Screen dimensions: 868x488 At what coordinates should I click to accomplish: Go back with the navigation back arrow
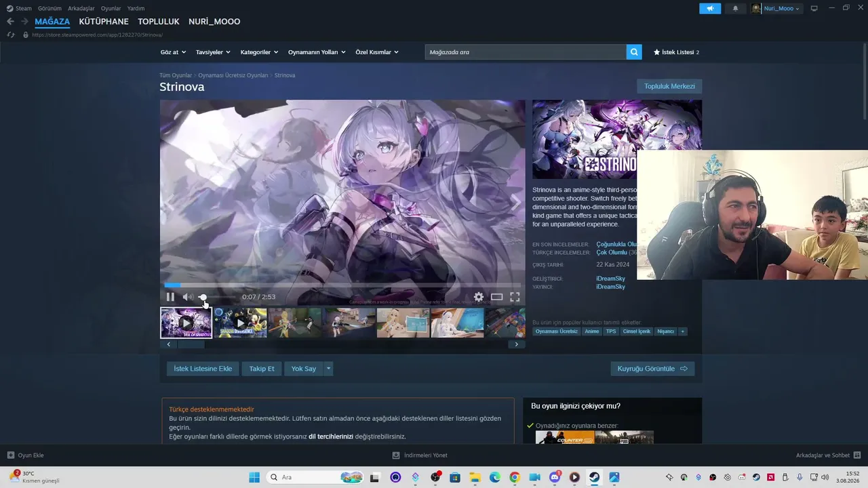pyautogui.click(x=10, y=22)
